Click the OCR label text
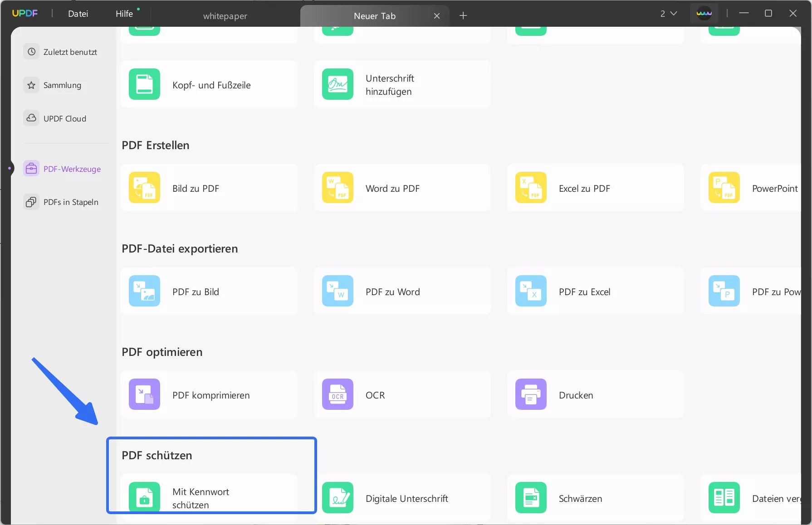Viewport: 812px width, 525px height. (375, 395)
